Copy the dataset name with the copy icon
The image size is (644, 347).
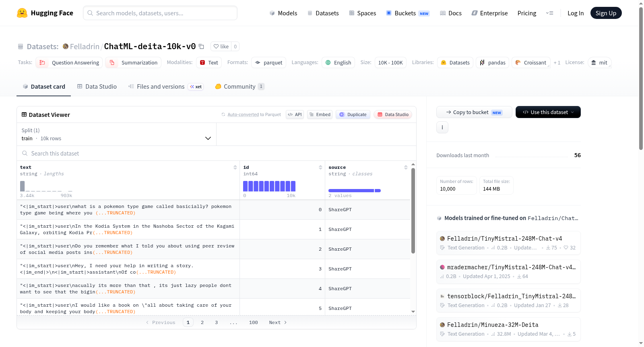click(201, 47)
